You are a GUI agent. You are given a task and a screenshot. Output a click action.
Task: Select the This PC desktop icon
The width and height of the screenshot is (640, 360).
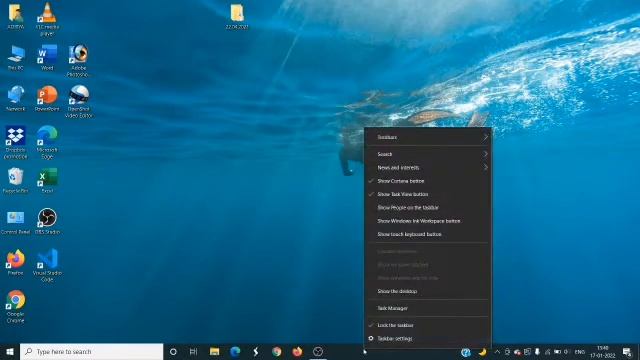click(16, 58)
